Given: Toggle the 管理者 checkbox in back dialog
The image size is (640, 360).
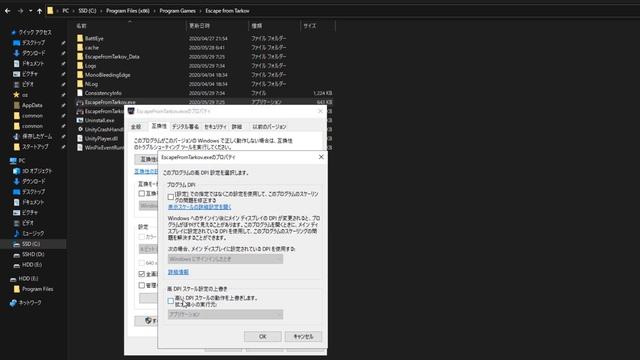Looking at the screenshot, I should click(142, 285).
